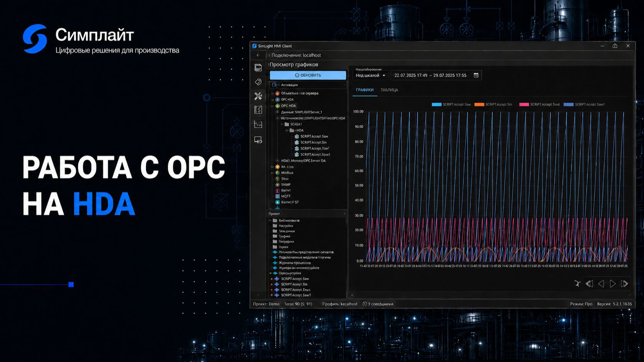
Task: Open the calendar date picker icon
Action: point(476,75)
